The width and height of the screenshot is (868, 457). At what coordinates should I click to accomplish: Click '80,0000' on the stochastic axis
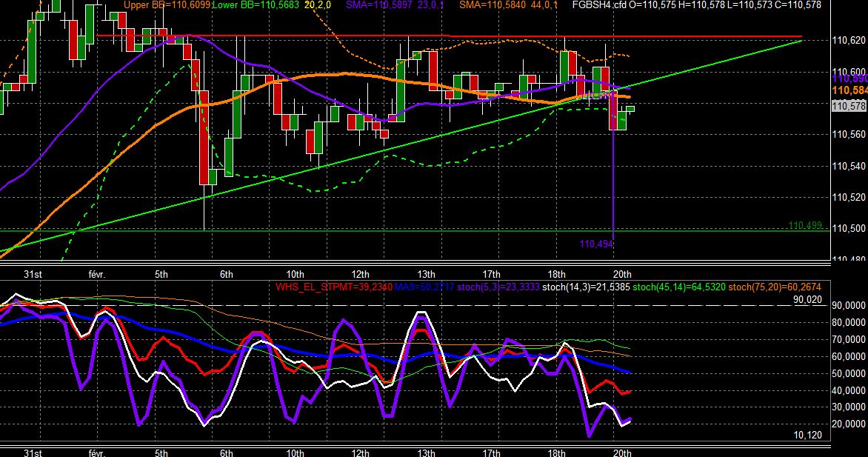849,322
